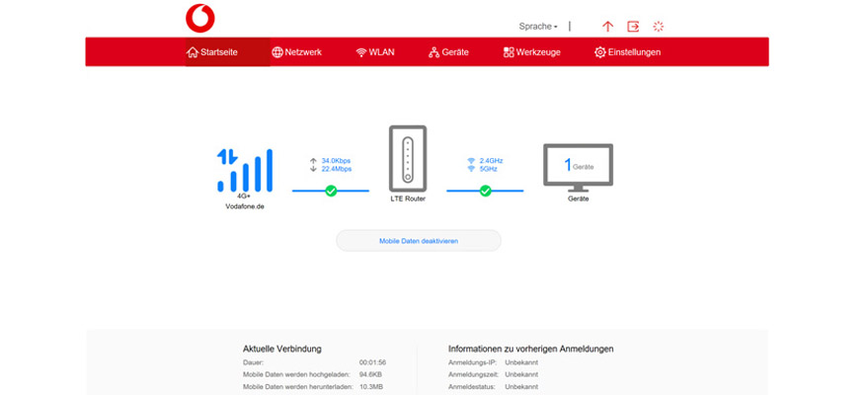This screenshot has width=868, height=395.
Task: Open the Werkzeuge menu
Action: [x=531, y=52]
